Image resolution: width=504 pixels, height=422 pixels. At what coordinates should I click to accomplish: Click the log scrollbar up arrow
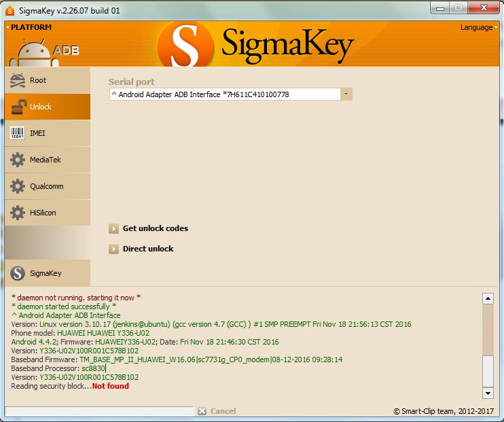point(488,298)
